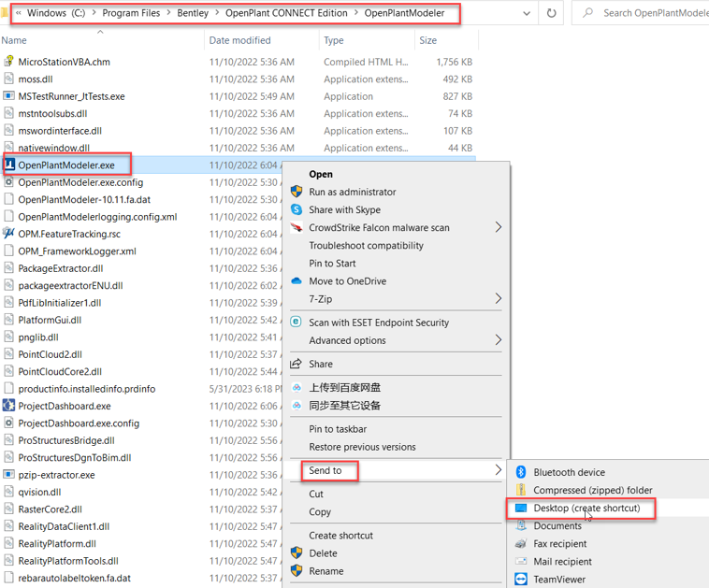Select the file OpenPlantModelerlogging.config.xml

point(97,216)
